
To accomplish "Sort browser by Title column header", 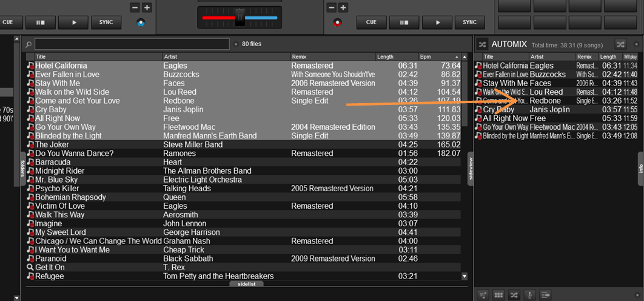I will coord(99,57).
